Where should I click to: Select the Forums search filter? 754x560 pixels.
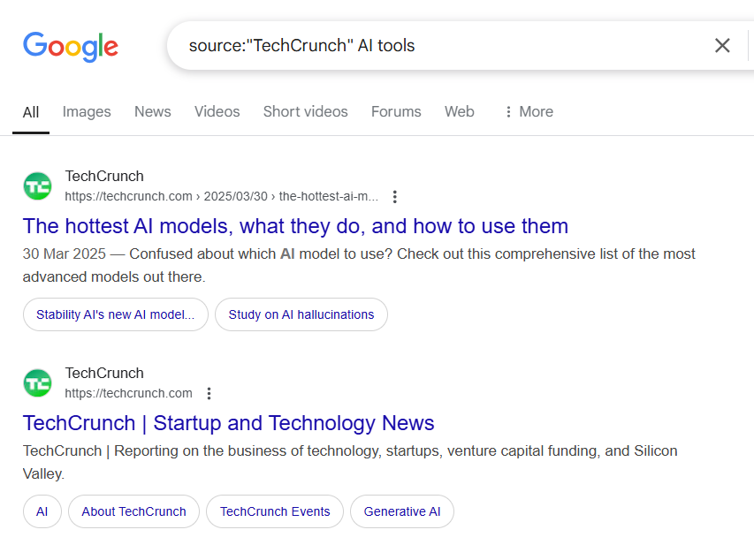click(396, 111)
